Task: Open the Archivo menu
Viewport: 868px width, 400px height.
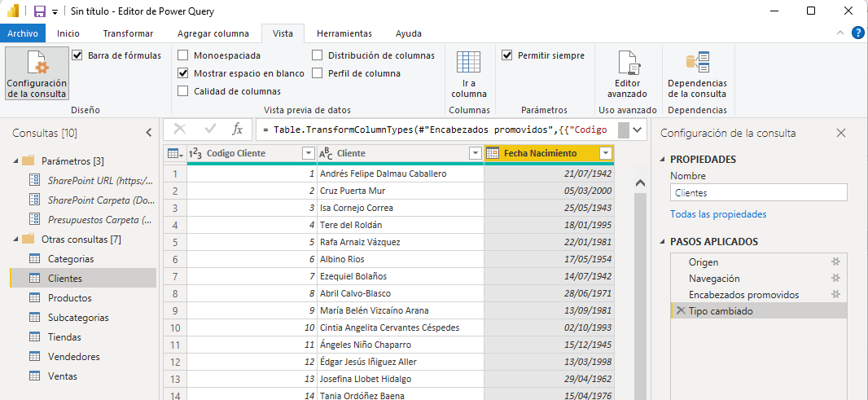Action: click(x=23, y=33)
